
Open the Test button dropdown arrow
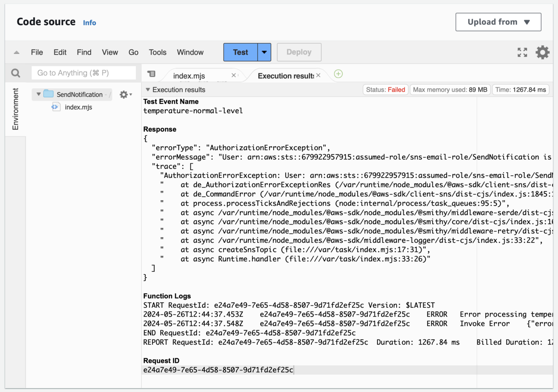click(x=264, y=52)
